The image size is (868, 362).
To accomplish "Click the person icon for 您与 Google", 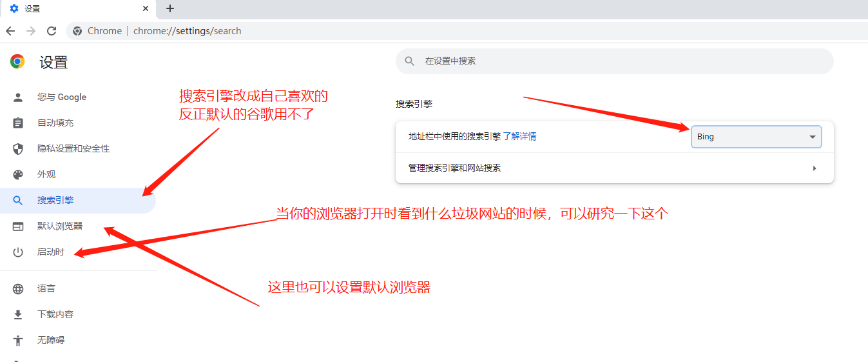I will [x=18, y=97].
